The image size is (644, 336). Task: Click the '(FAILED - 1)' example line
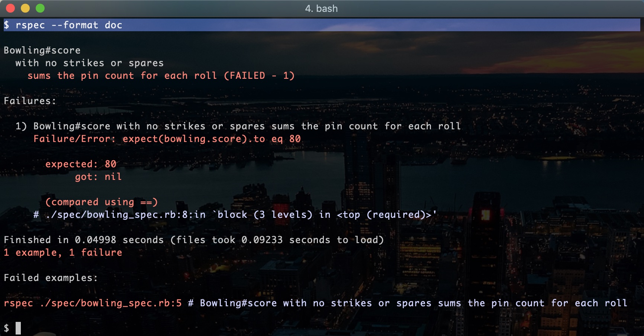point(161,76)
